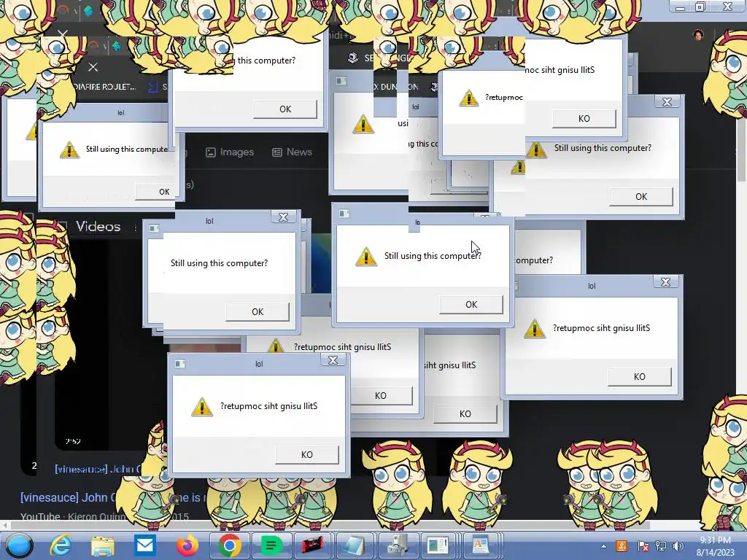
Task: Show hidden tray icons arrow
Action: coord(603,546)
